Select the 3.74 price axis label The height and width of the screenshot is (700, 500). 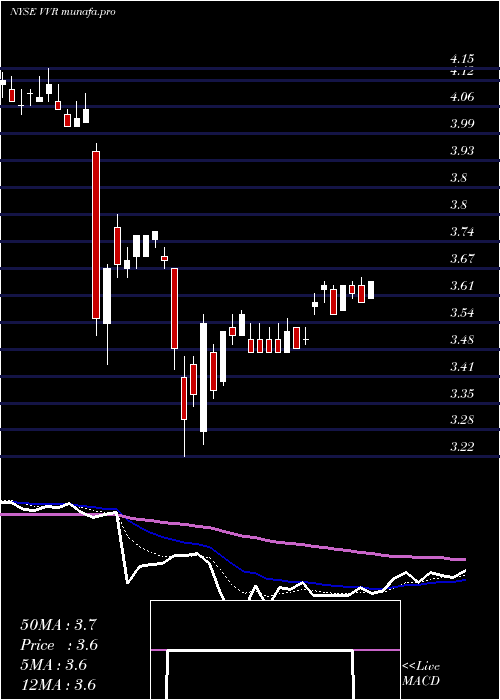[x=462, y=232]
